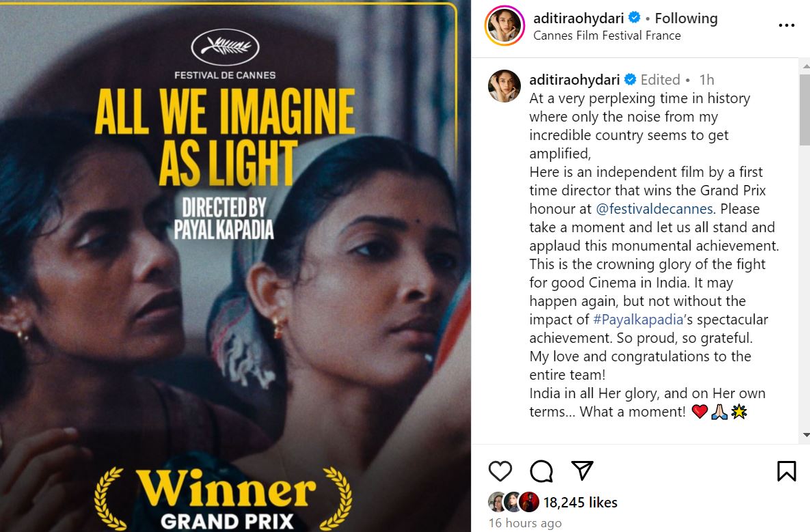Toggle the Following status button
This screenshot has width=810, height=532.
[x=686, y=18]
